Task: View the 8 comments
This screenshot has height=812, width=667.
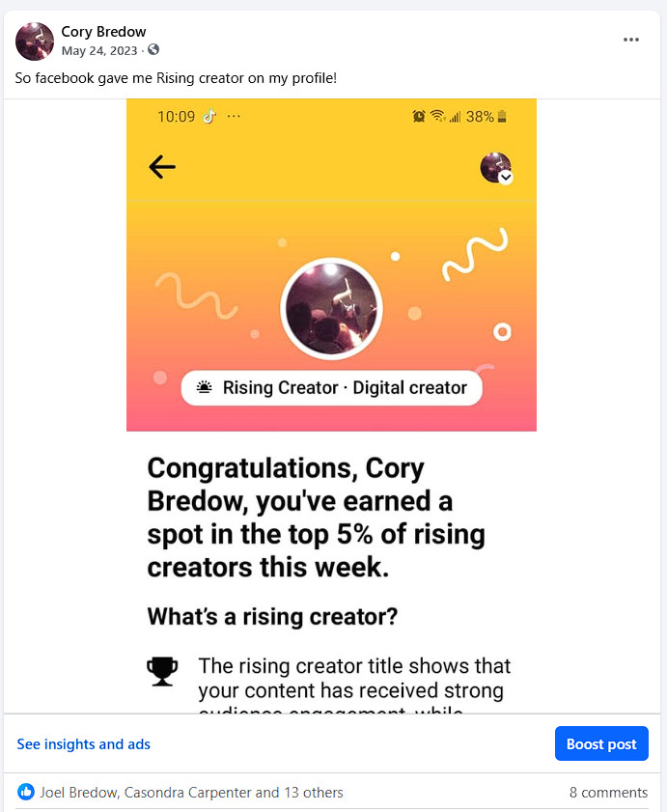Action: tap(608, 793)
